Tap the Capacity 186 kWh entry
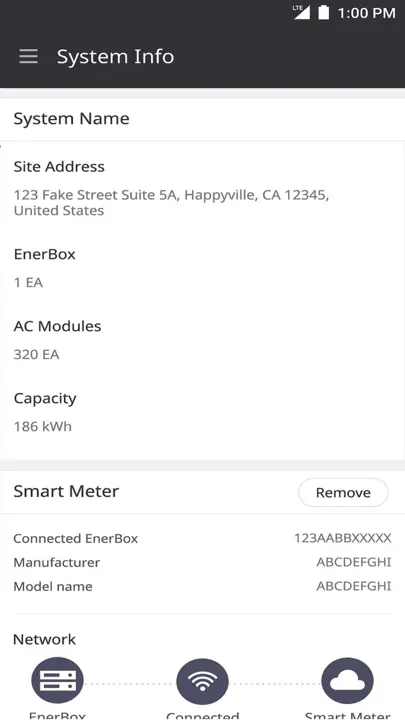 [202, 412]
